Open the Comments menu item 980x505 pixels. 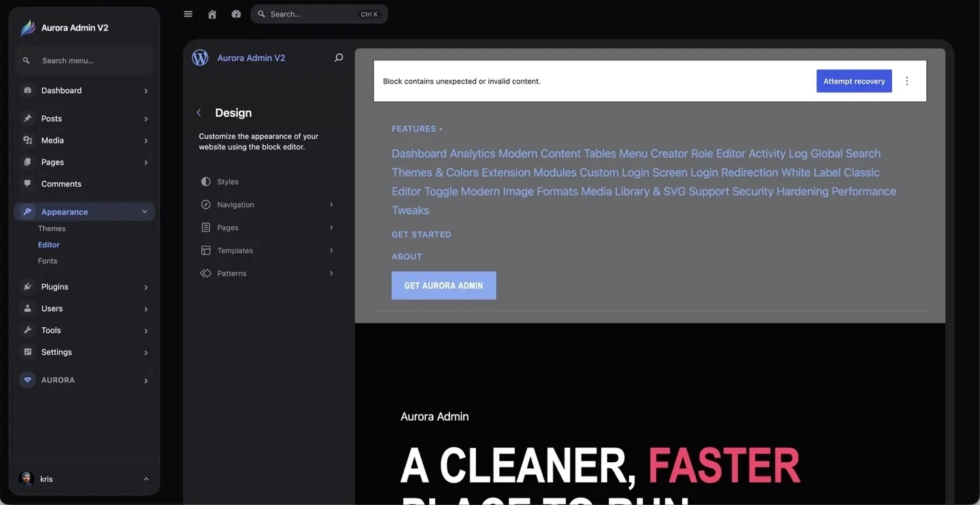click(84, 184)
